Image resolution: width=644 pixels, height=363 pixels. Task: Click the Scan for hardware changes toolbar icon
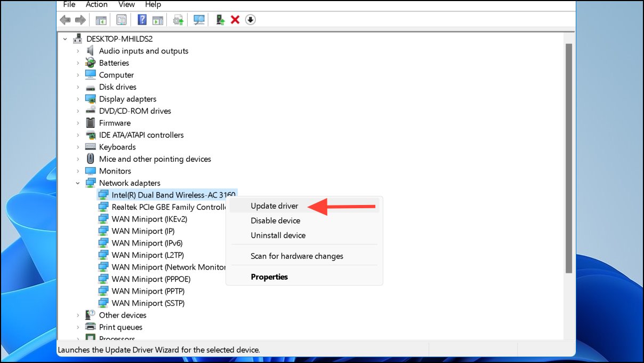click(199, 20)
